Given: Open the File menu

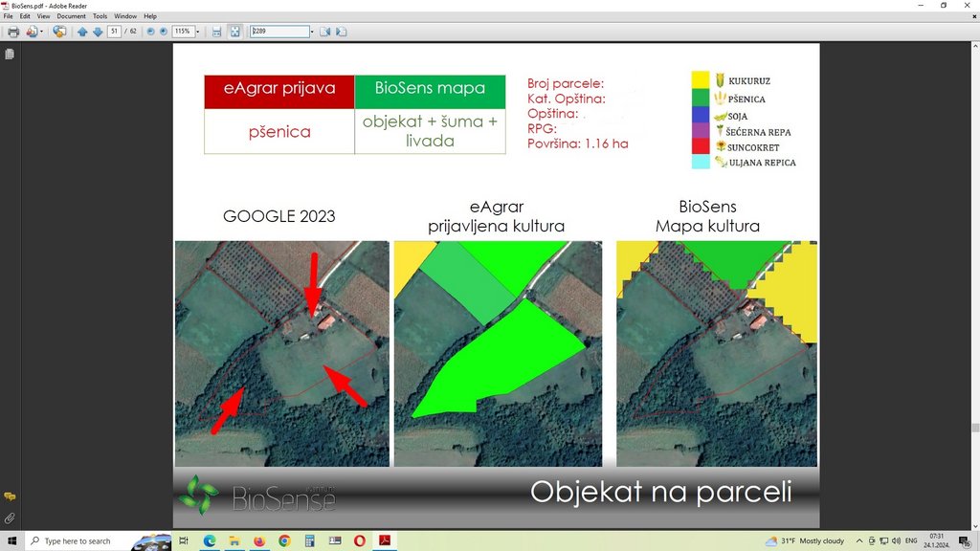Looking at the screenshot, I should 8,16.
